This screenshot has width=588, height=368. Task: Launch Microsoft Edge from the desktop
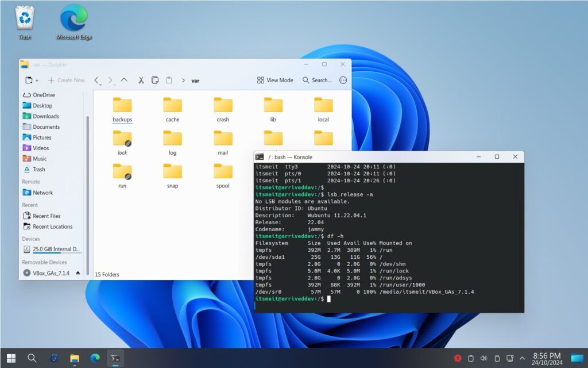[x=73, y=17]
